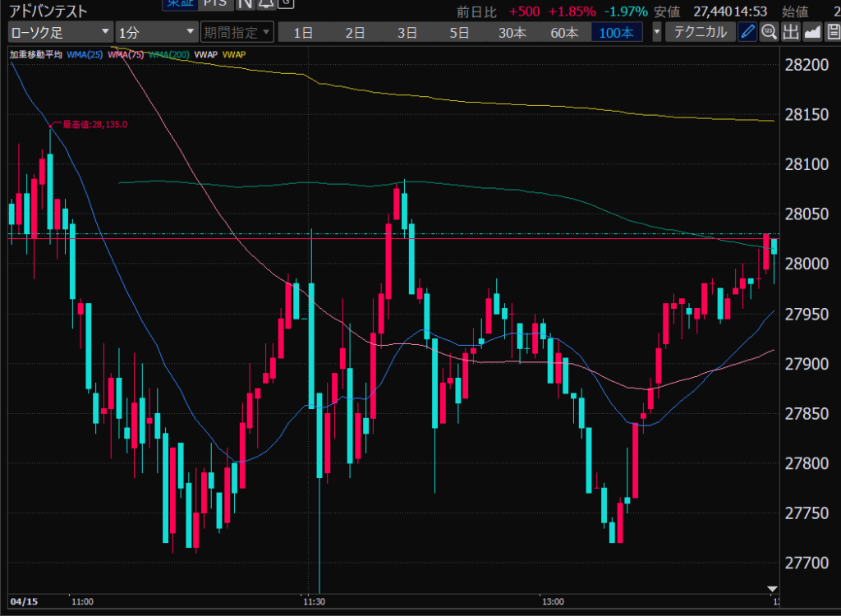Open the small dropdown arrow after 100本
This screenshot has width=841, height=616.
(x=656, y=33)
